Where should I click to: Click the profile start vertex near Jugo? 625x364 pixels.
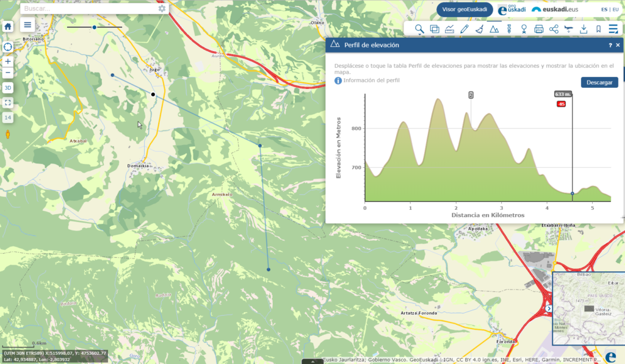(x=113, y=75)
